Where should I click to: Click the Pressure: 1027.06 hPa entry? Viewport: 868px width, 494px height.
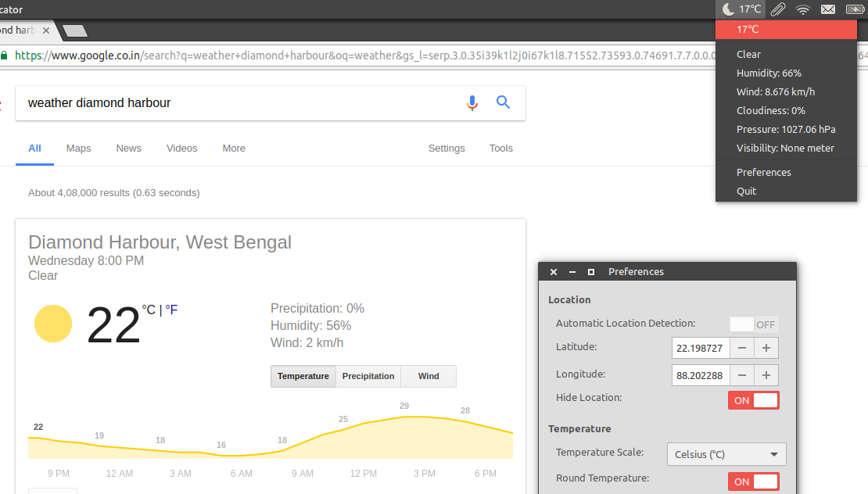pyautogui.click(x=786, y=130)
